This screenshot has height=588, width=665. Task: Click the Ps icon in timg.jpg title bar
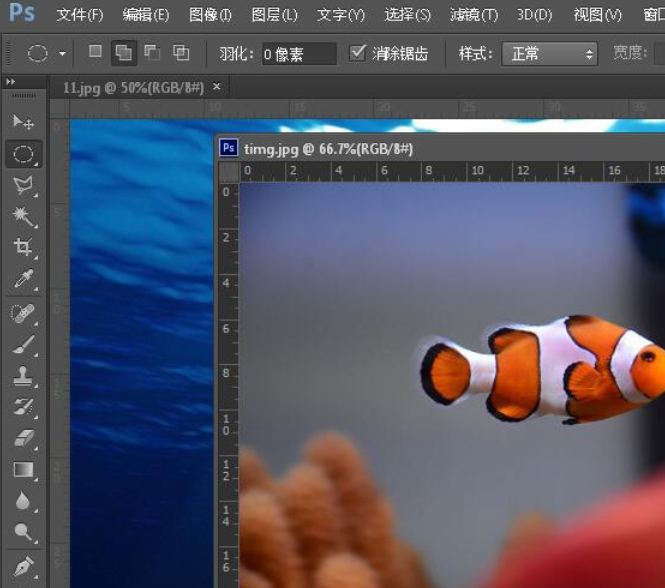click(229, 148)
